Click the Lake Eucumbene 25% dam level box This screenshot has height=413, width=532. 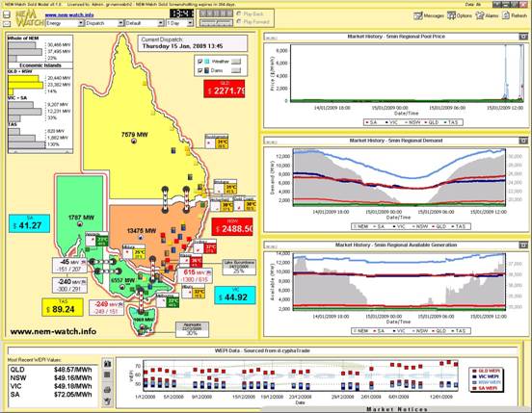click(239, 268)
